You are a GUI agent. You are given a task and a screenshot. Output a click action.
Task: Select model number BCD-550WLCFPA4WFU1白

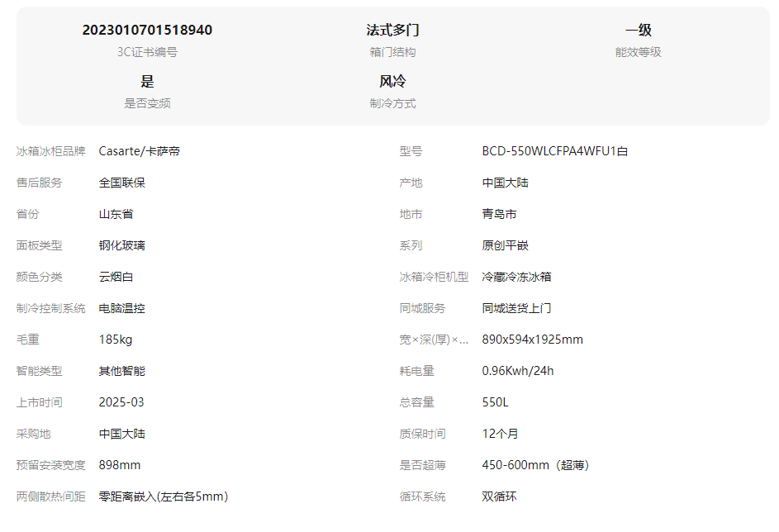[x=555, y=151]
